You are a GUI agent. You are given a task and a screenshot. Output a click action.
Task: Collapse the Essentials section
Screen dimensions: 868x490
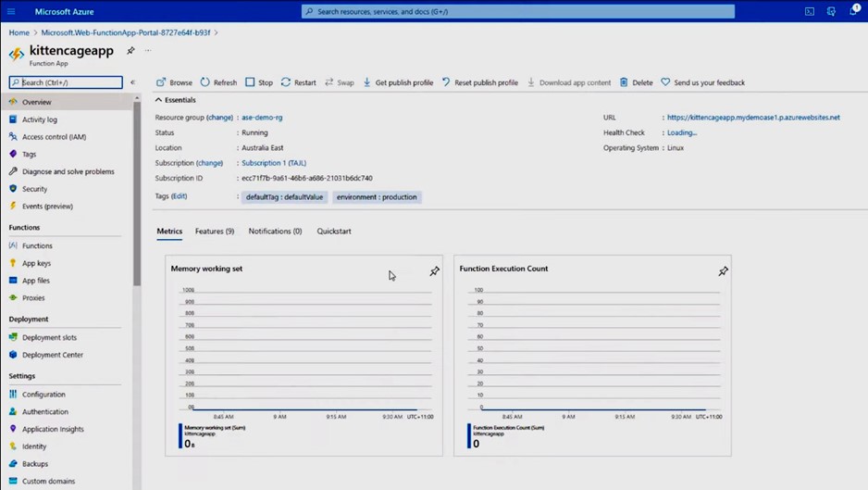coord(176,100)
